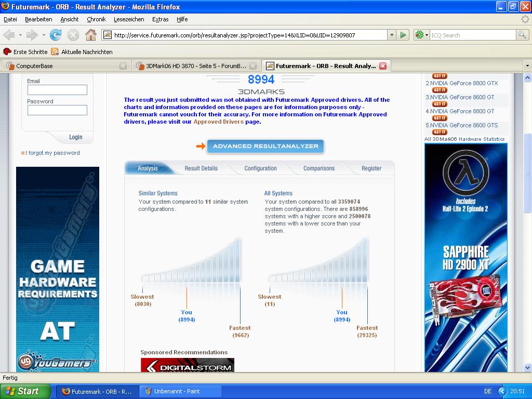Click the DE language indicator in tray
The height and width of the screenshot is (399, 532).
487,392
